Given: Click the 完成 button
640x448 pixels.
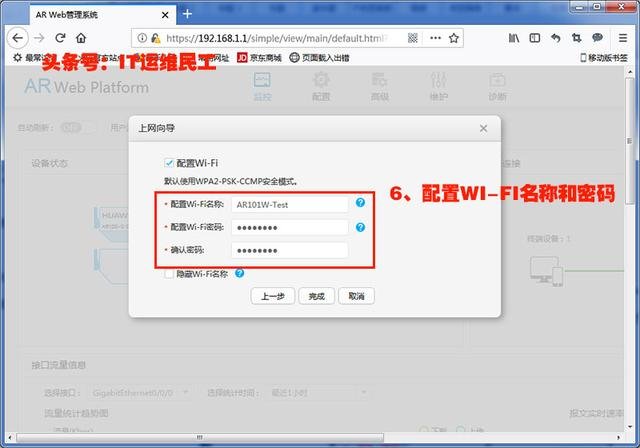Looking at the screenshot, I should pyautogui.click(x=316, y=296).
